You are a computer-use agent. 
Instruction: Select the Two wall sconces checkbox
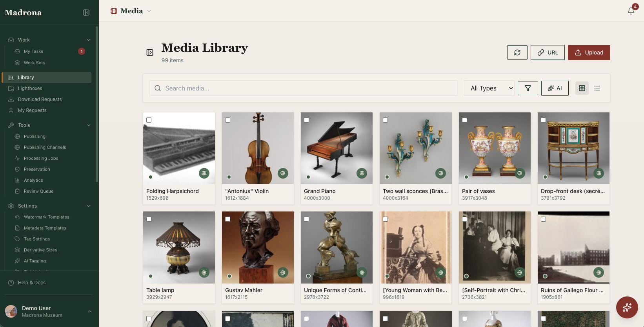(x=386, y=120)
